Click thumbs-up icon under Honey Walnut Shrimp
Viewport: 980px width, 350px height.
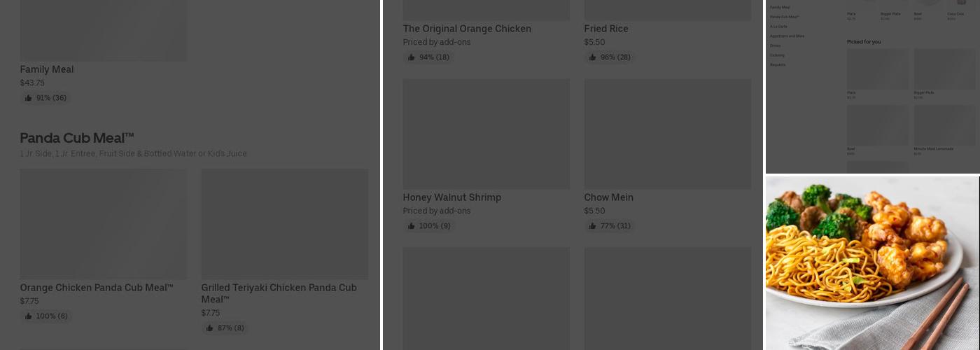coord(411,226)
